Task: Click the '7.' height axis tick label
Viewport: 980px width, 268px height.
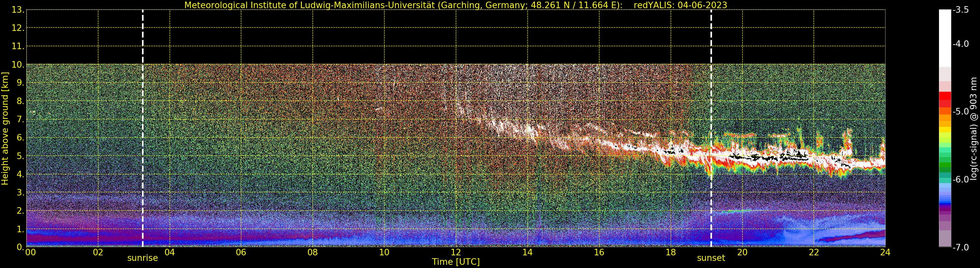Action: pos(21,119)
